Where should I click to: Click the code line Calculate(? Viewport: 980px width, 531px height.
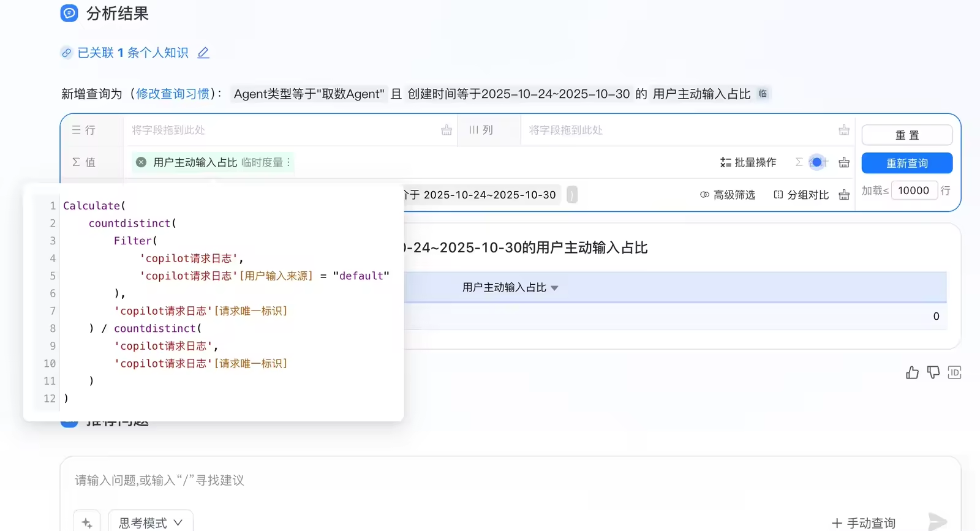click(94, 206)
